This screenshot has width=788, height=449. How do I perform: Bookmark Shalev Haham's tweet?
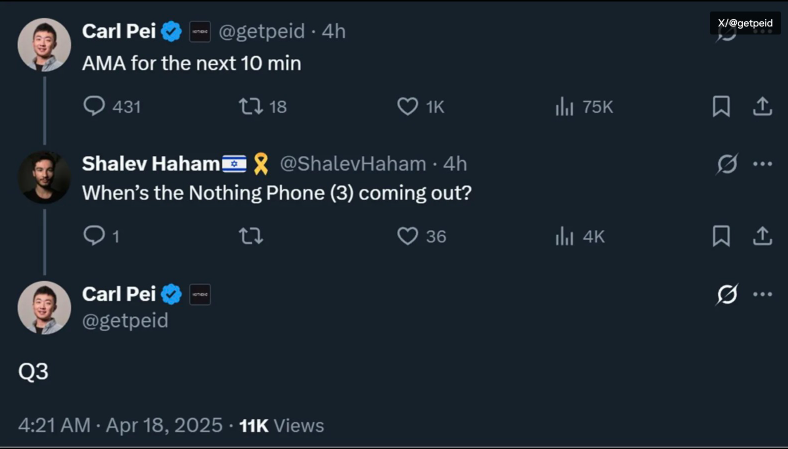click(721, 236)
